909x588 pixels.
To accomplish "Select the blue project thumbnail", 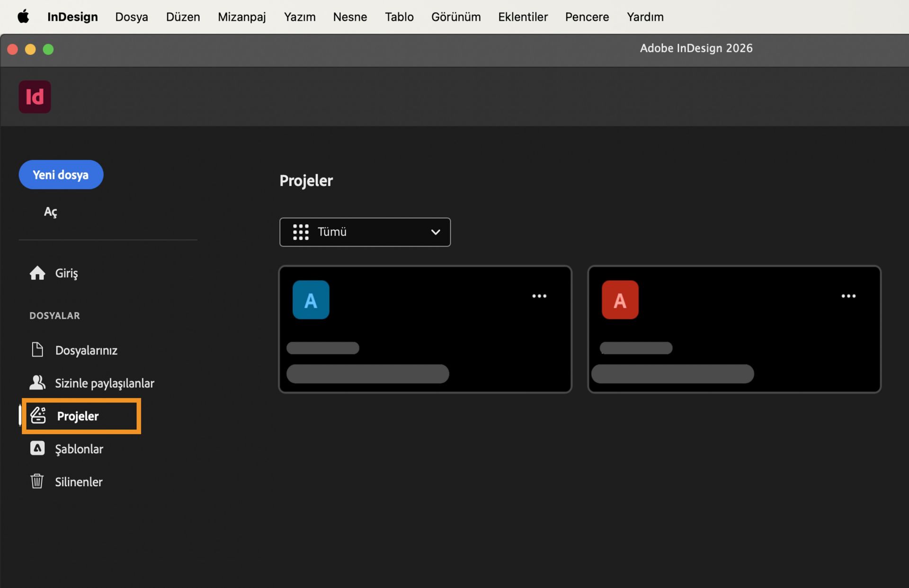I will pyautogui.click(x=311, y=299).
